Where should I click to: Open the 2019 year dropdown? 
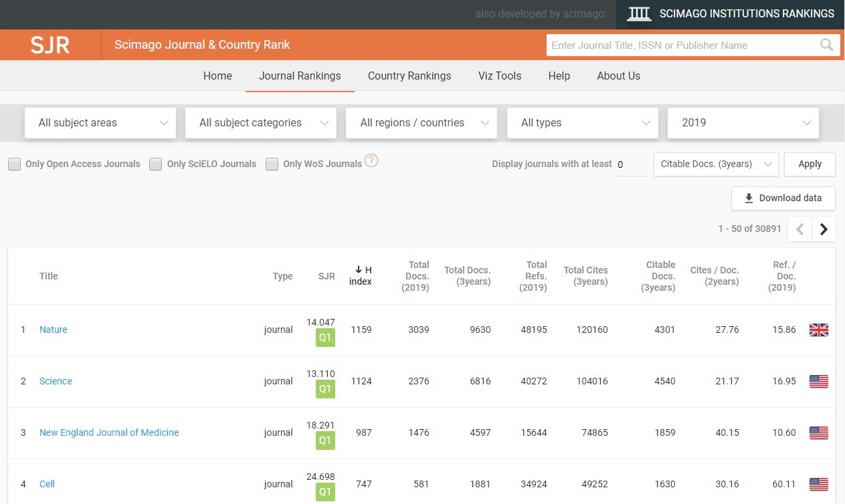pos(743,123)
